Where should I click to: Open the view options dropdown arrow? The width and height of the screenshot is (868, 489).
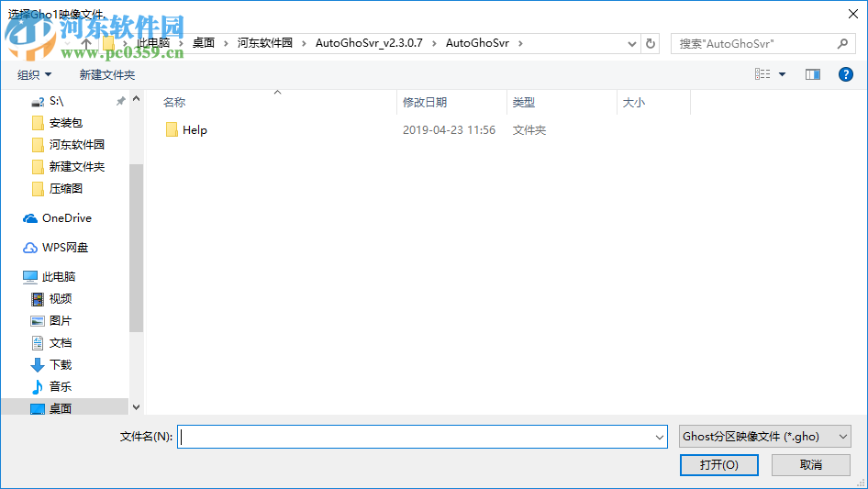pos(782,74)
